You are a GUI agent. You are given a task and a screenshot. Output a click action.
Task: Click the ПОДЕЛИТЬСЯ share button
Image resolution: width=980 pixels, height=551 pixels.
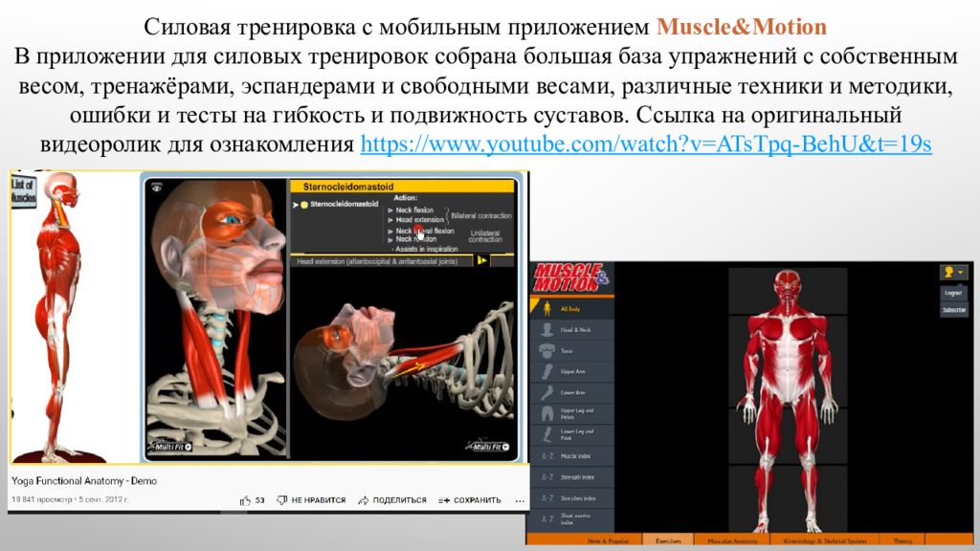pos(392,500)
